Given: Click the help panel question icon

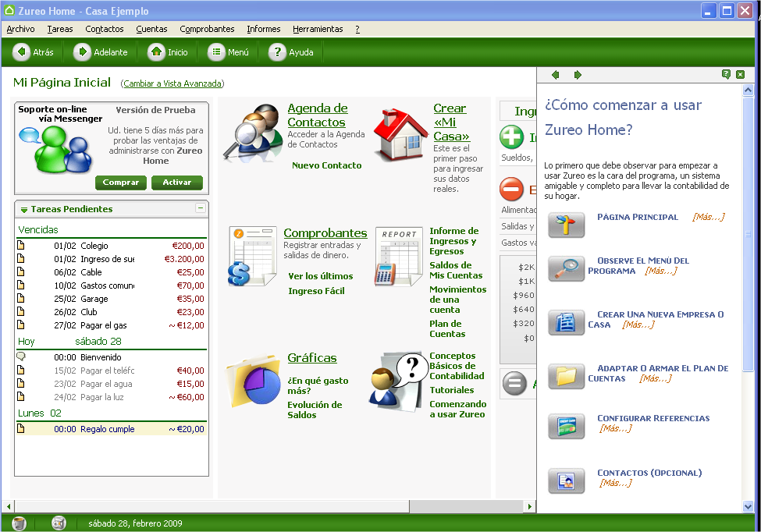Looking at the screenshot, I should (726, 74).
